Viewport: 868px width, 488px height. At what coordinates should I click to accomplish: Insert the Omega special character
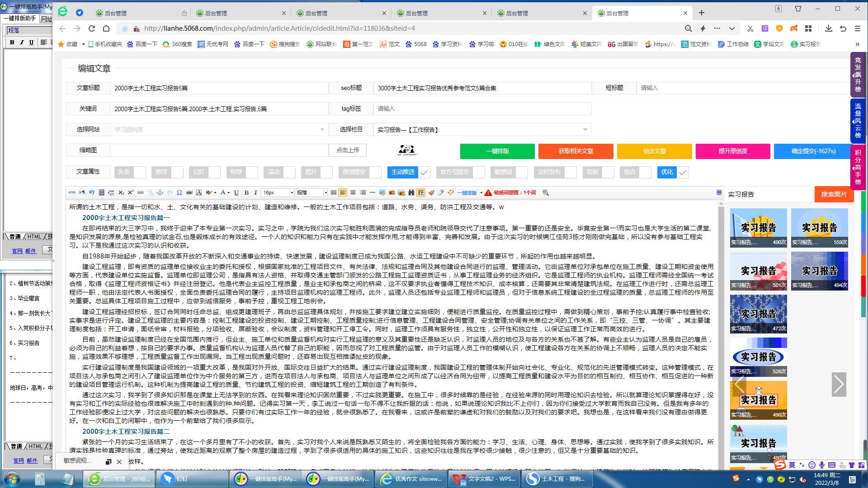[x=179, y=192]
